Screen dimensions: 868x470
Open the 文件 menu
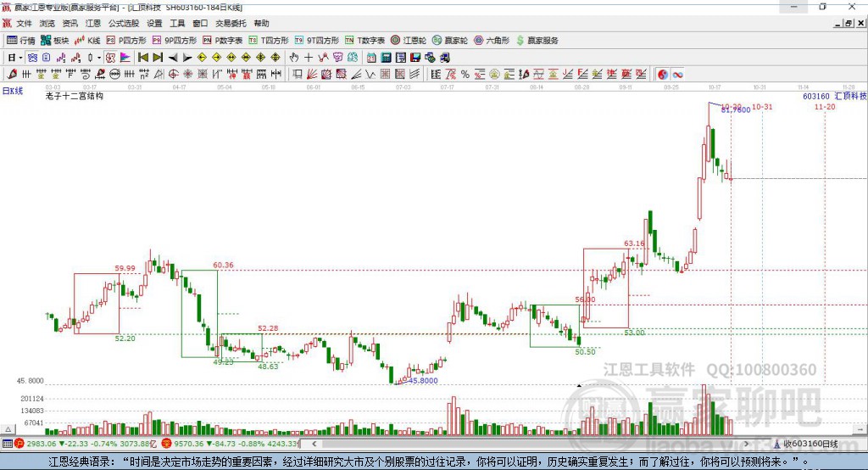coord(24,23)
